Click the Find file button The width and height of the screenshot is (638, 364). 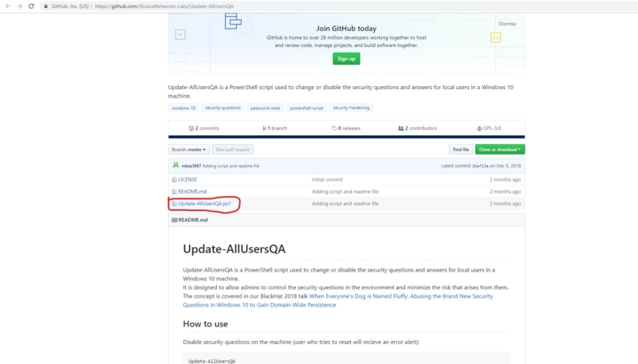461,150
